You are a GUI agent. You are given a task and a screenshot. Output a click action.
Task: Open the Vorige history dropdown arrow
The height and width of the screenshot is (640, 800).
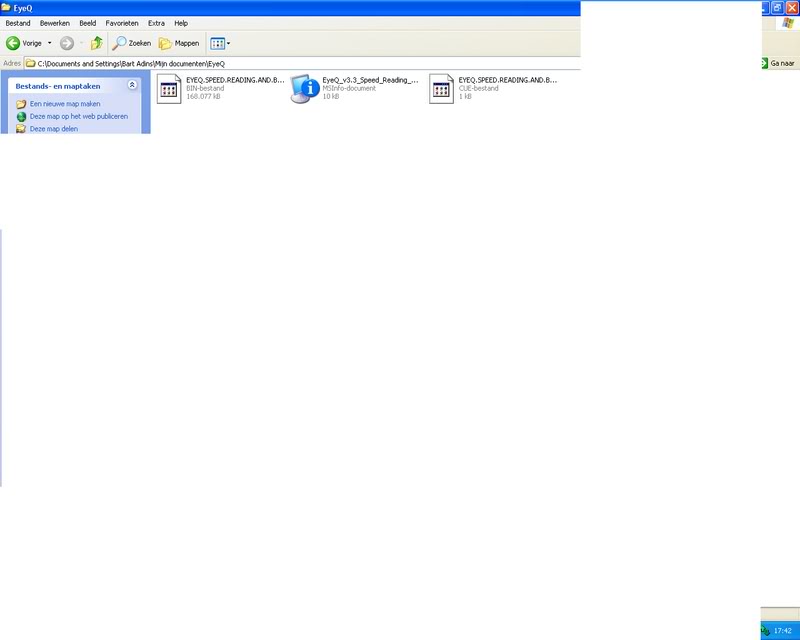coord(50,43)
